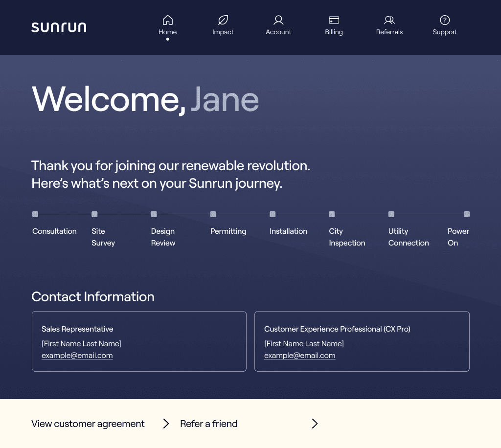Click the Utility Connection step label
This screenshot has height=448, width=501.
coord(409,237)
